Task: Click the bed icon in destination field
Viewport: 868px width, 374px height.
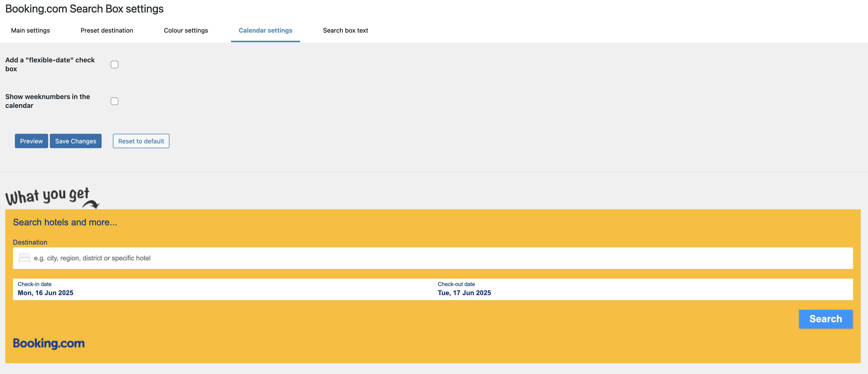Action: tap(24, 258)
